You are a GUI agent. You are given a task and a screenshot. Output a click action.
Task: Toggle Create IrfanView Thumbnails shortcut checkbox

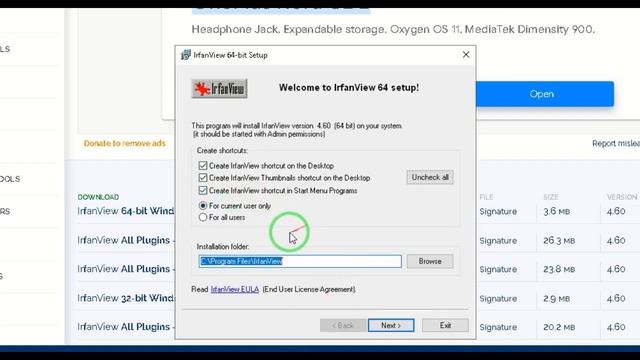pos(203,178)
